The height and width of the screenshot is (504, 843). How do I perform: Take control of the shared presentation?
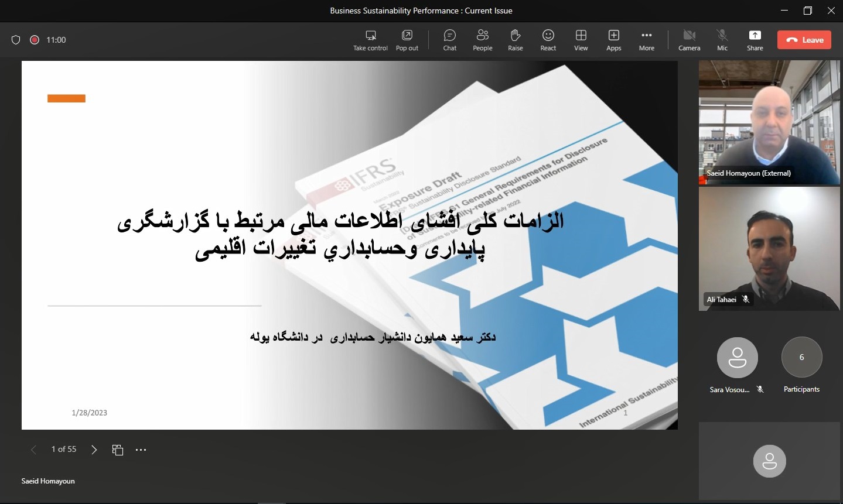(x=370, y=40)
